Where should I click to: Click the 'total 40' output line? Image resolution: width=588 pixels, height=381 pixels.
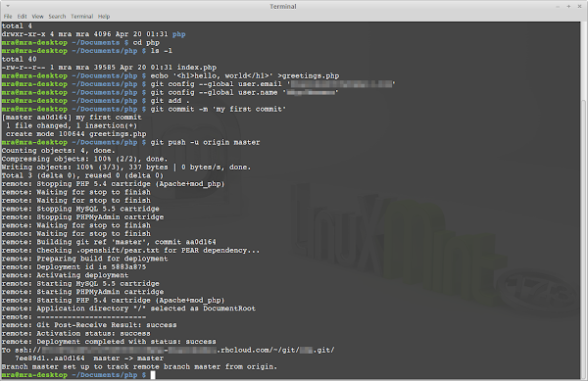click(x=20, y=59)
